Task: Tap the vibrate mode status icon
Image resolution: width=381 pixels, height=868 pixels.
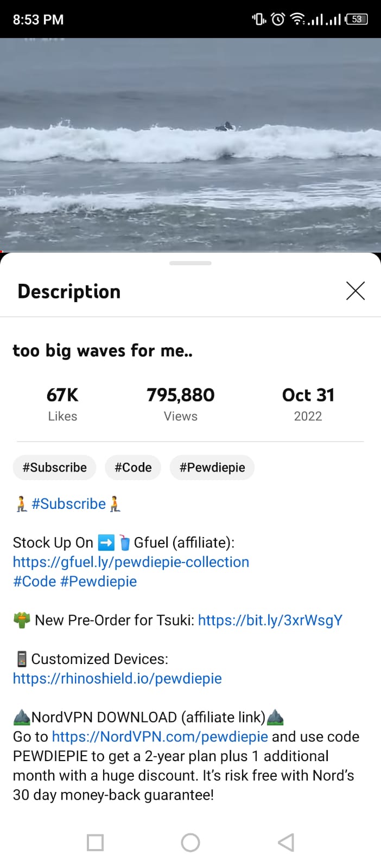Action: (x=259, y=20)
